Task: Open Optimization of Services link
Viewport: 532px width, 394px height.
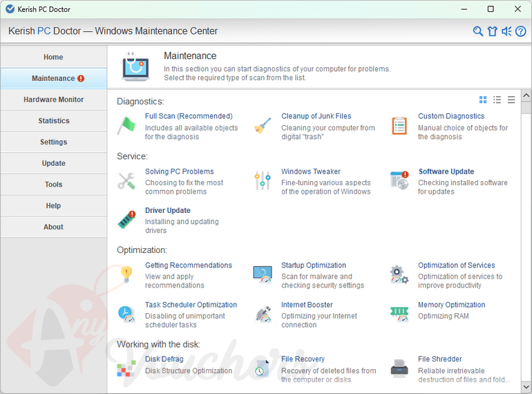Action: [456, 265]
